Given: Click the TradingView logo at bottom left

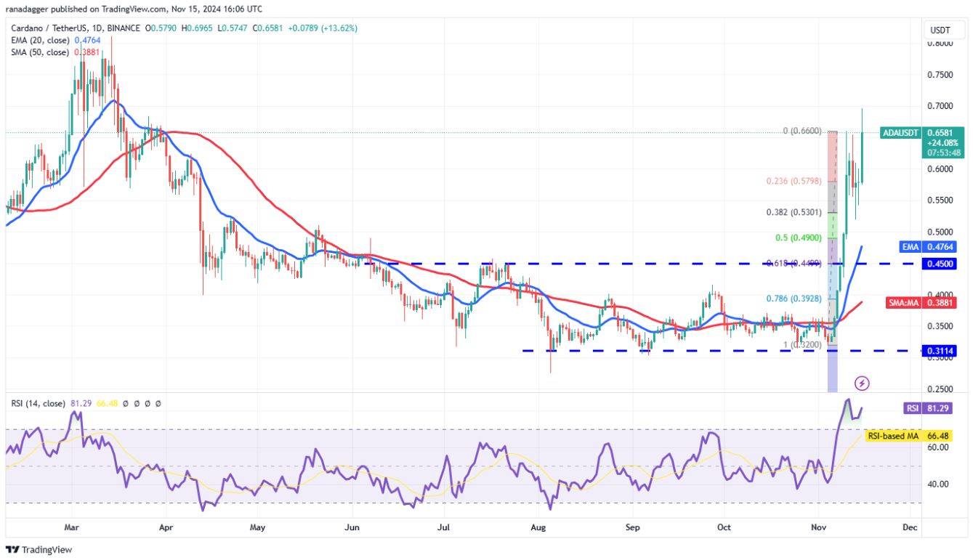Looking at the screenshot, I should pos(38,551).
